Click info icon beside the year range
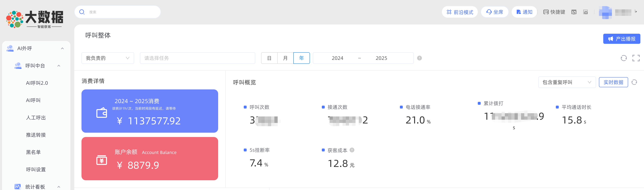The height and width of the screenshot is (190, 644). (419, 58)
